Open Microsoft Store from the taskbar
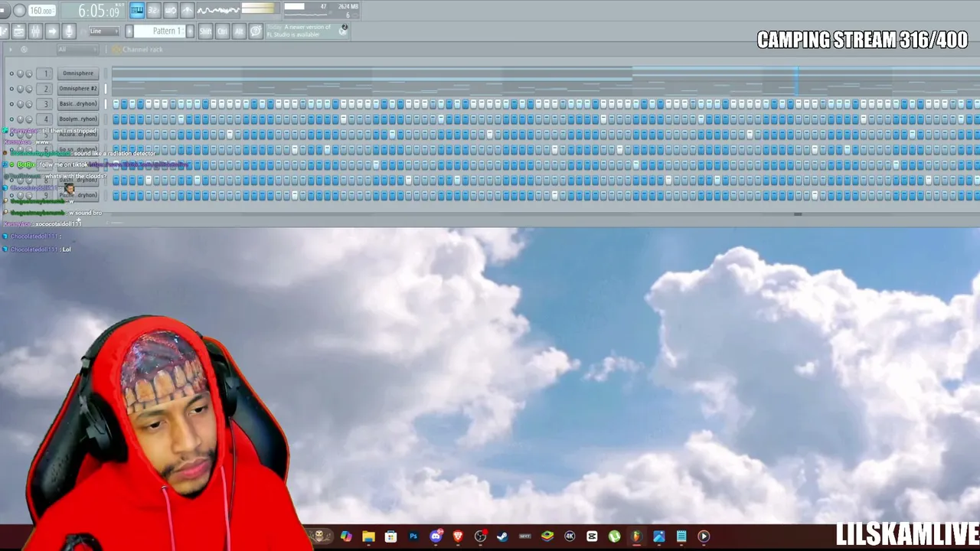980x551 pixels. [x=390, y=536]
